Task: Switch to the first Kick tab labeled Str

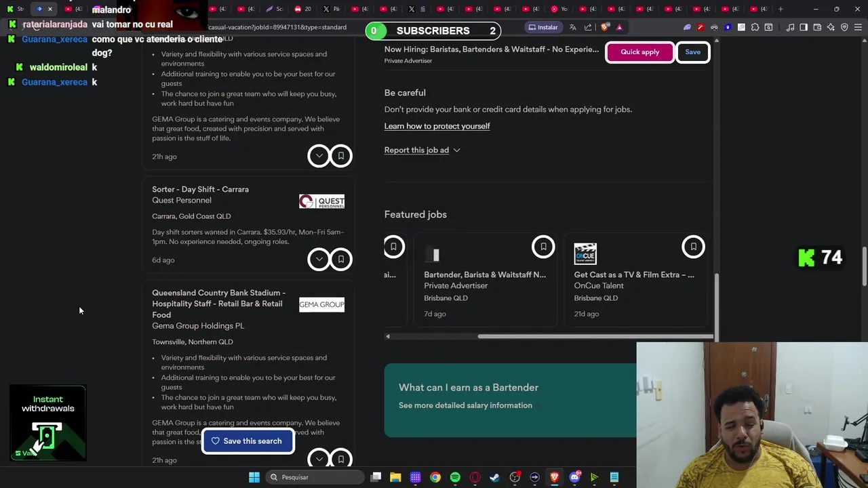Action: (x=16, y=9)
